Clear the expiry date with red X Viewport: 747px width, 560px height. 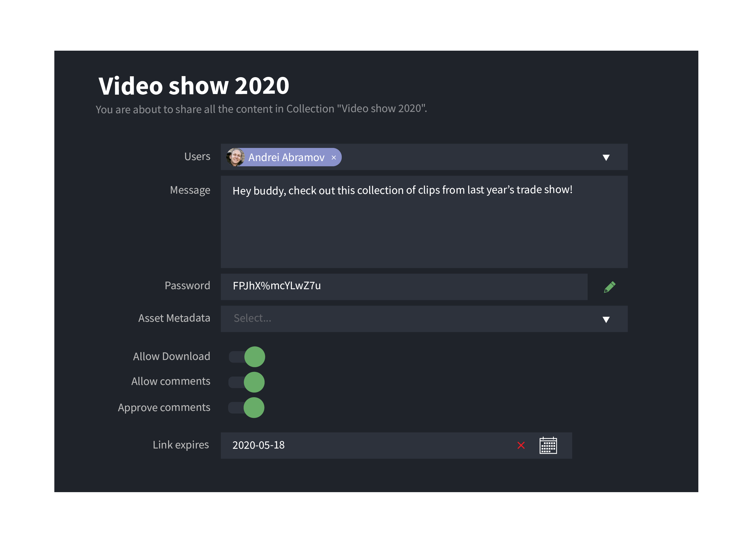pyautogui.click(x=521, y=445)
